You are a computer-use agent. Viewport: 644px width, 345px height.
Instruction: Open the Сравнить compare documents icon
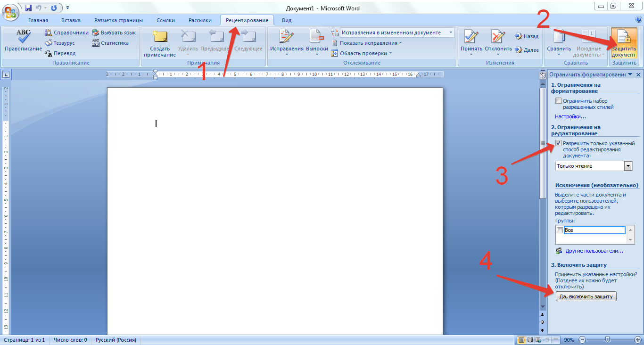coord(559,37)
